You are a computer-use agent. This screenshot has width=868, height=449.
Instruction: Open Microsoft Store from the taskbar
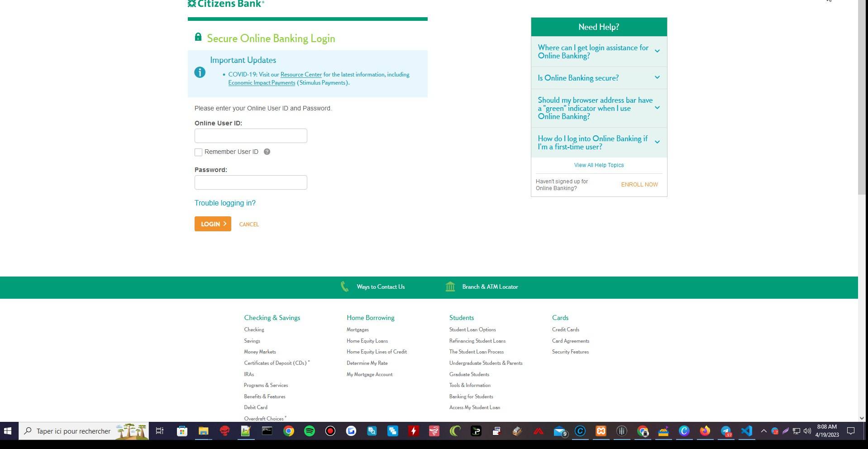click(x=182, y=431)
